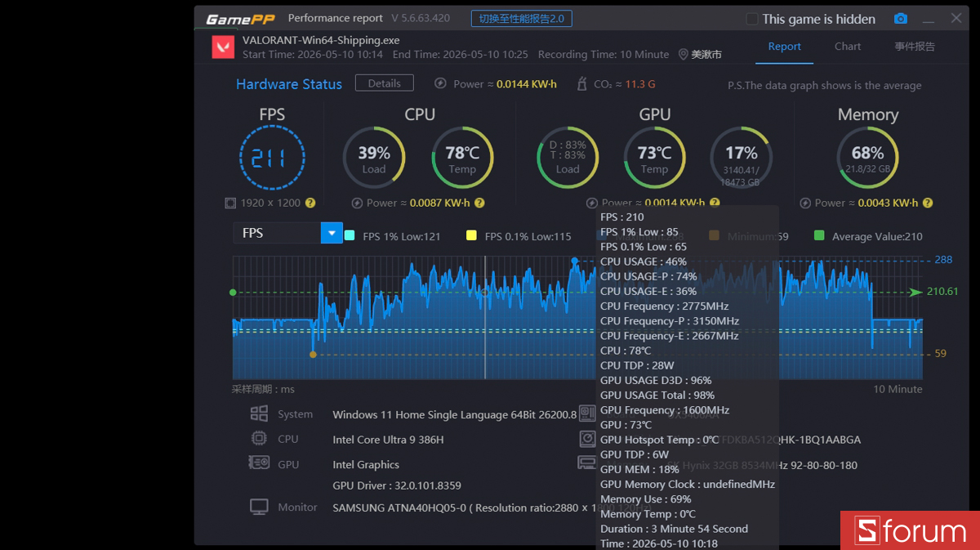
Task: Click the GPU Driver 32.0.101.8359 text
Action: click(x=397, y=485)
